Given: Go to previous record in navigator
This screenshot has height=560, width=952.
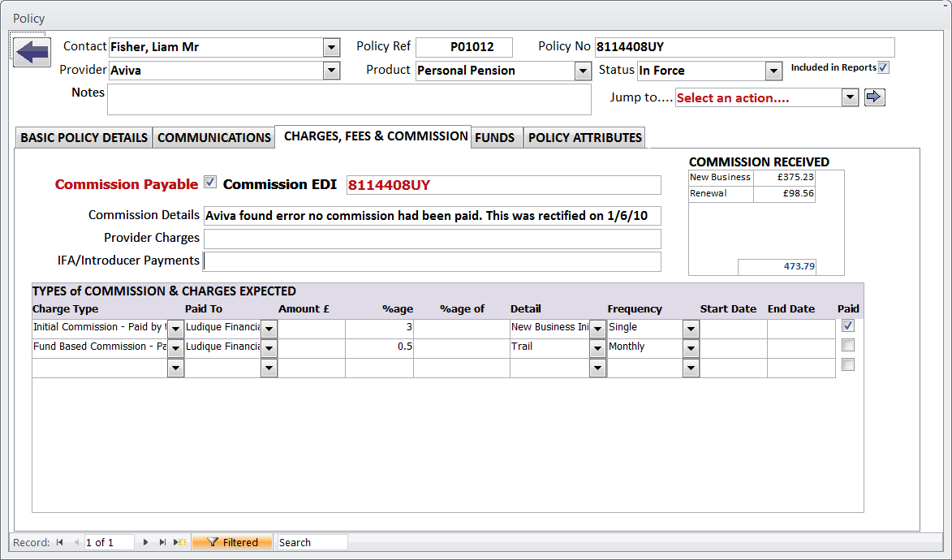Looking at the screenshot, I should [x=76, y=542].
